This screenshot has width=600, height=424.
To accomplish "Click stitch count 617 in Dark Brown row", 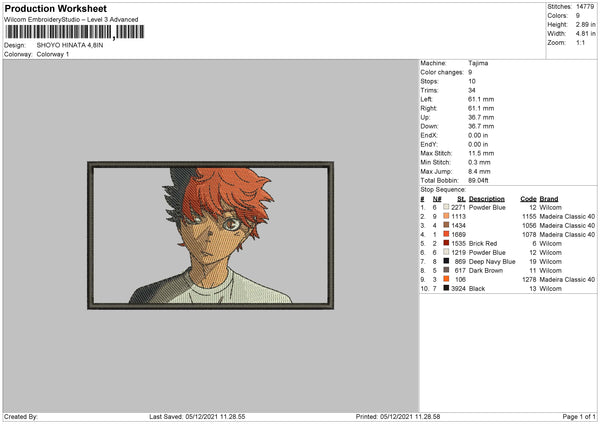I will tap(460, 270).
